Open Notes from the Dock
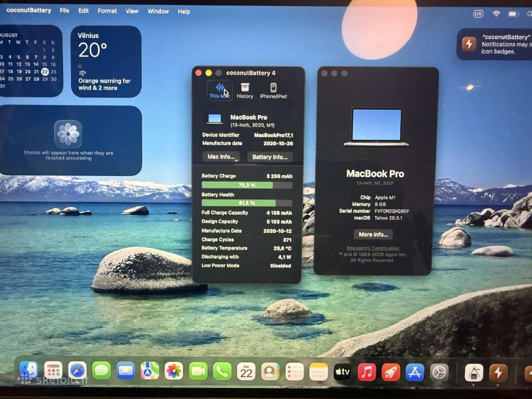 click(318, 372)
